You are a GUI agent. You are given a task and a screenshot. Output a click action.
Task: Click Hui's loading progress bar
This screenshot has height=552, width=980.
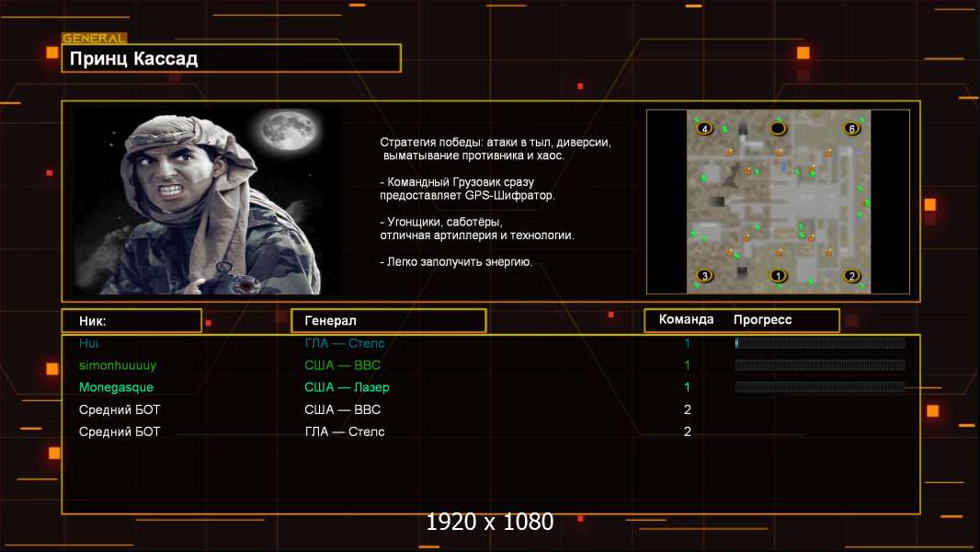[x=820, y=343]
